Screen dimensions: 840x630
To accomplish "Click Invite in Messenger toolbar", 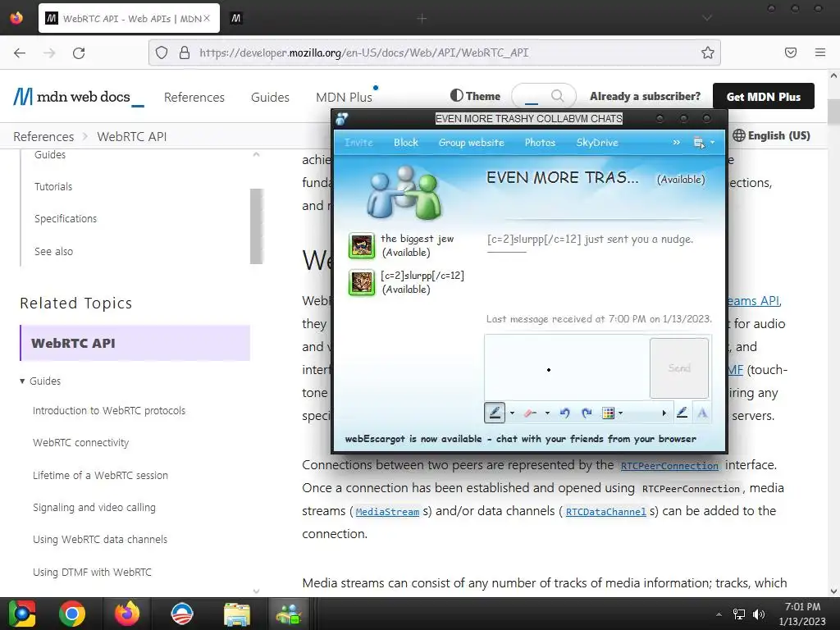I will tap(358, 143).
